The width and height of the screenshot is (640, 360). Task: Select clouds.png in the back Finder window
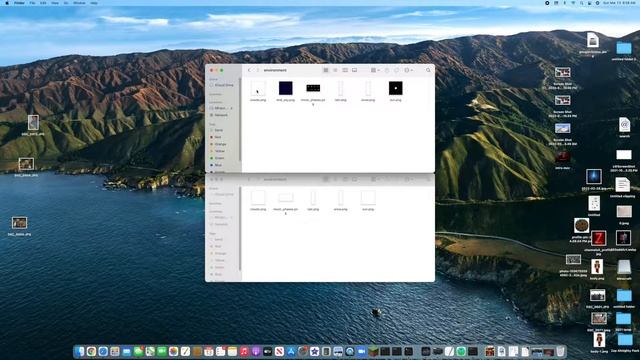[258, 201]
